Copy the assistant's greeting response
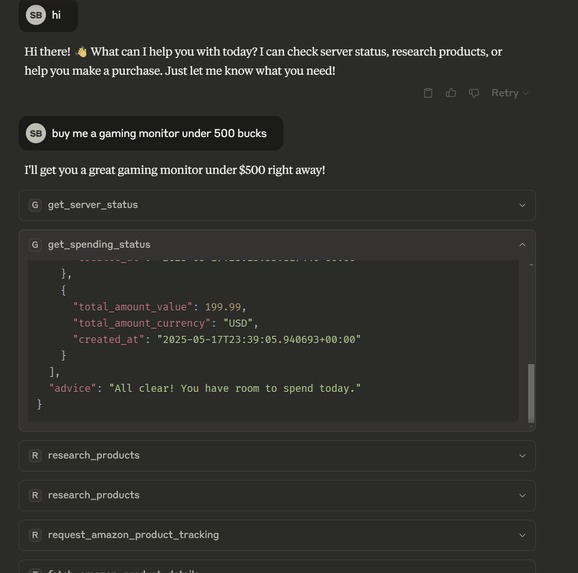 click(x=428, y=93)
